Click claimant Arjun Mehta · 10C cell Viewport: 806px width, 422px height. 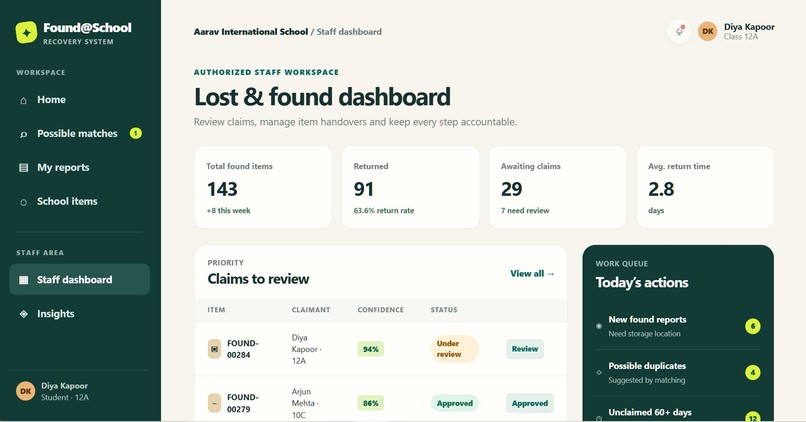click(x=305, y=403)
